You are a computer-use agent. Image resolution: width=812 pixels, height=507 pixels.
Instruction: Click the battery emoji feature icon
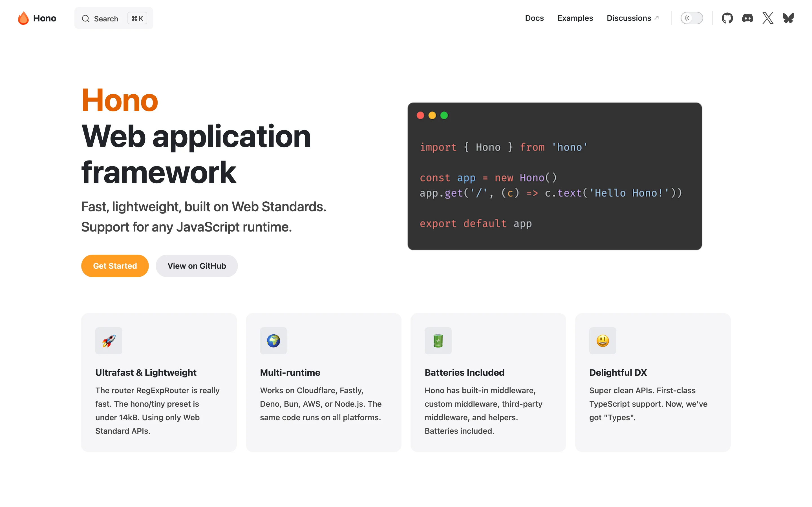pos(438,341)
